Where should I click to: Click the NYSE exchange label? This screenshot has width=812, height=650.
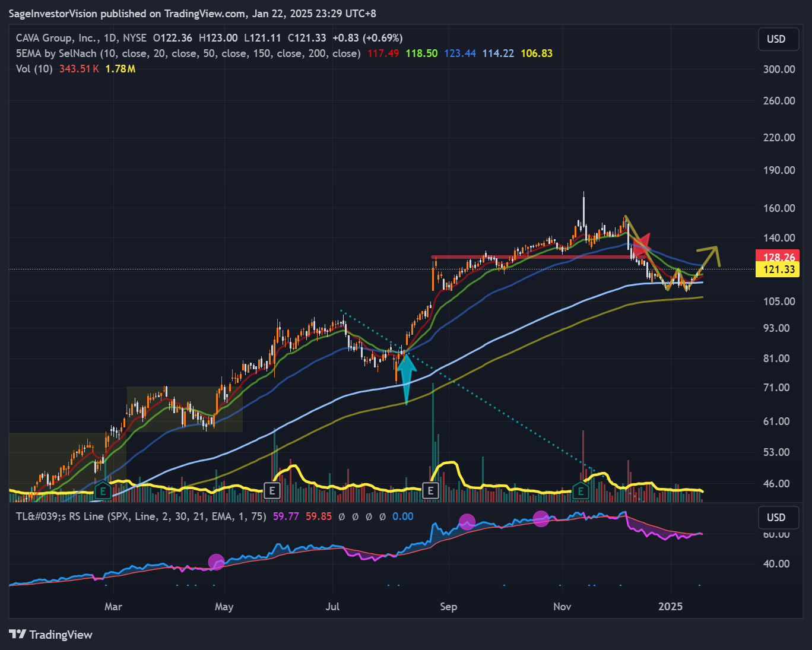point(134,38)
